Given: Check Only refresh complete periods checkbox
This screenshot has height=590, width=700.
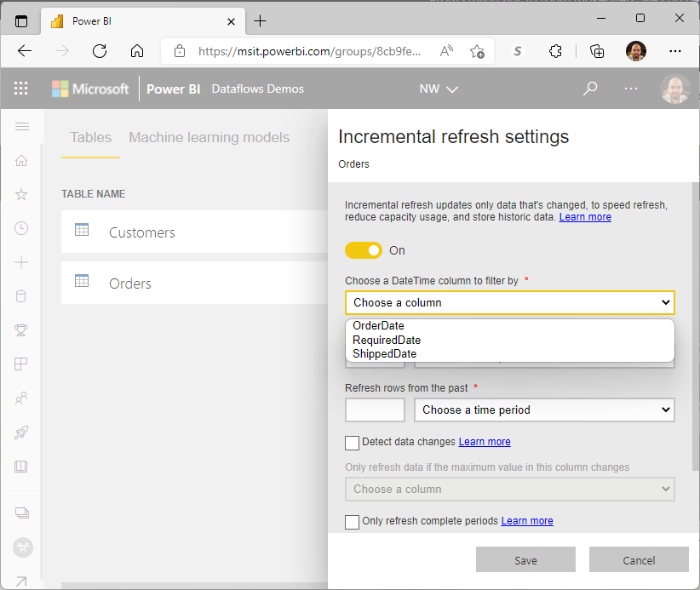Looking at the screenshot, I should (x=352, y=522).
